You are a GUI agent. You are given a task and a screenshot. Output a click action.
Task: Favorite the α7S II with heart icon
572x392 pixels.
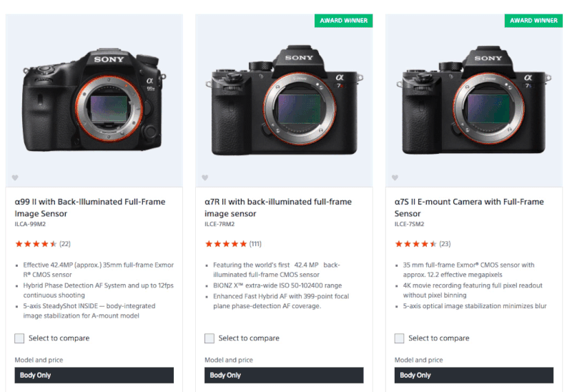coord(395,178)
